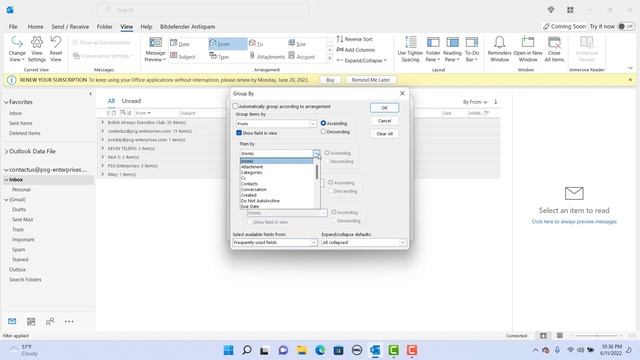Image resolution: width=640 pixels, height=360 pixels.
Task: Choose Attachment in the Then by list
Action: (278, 167)
